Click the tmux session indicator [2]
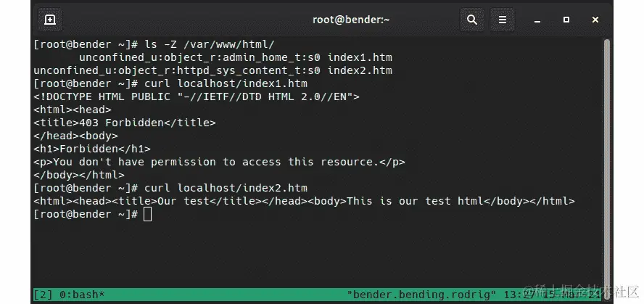 pyautogui.click(x=43, y=295)
